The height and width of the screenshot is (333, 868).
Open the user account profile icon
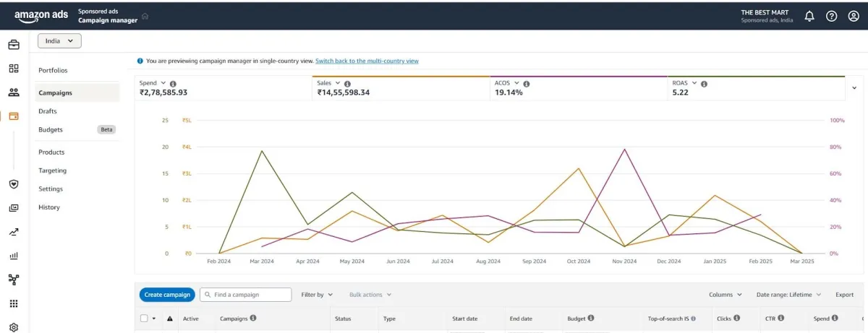click(x=854, y=16)
